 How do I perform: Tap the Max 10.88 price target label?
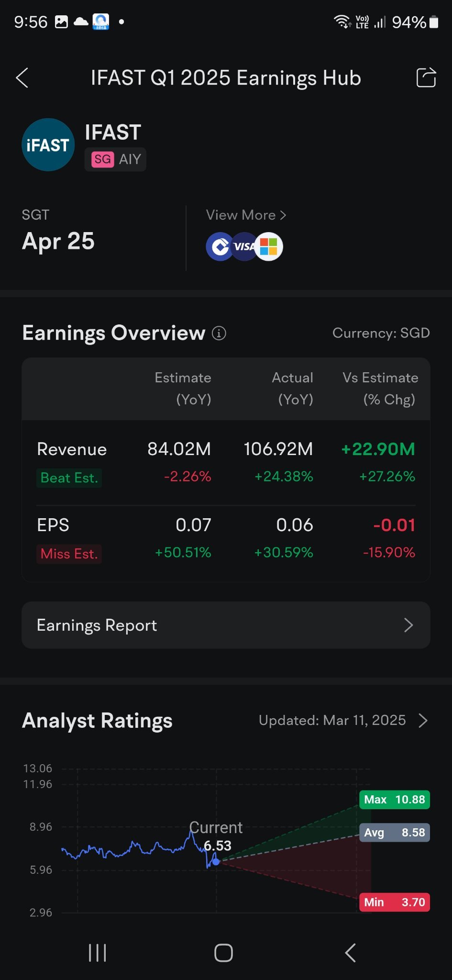(394, 800)
